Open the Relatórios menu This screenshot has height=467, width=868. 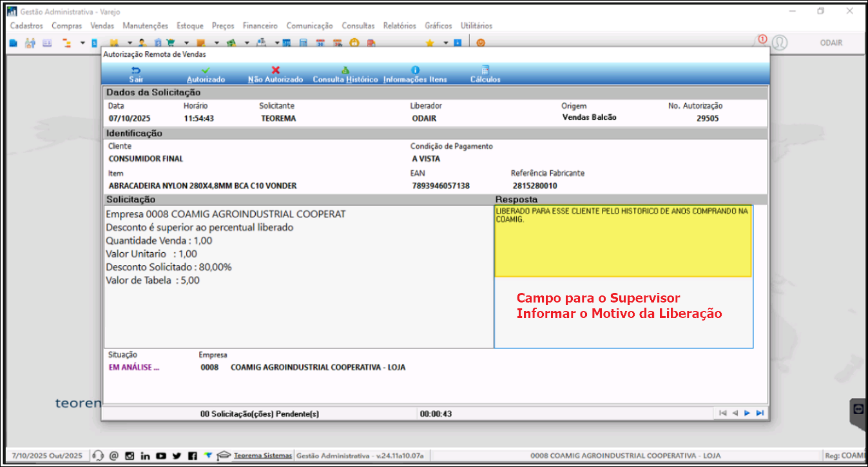pos(400,26)
